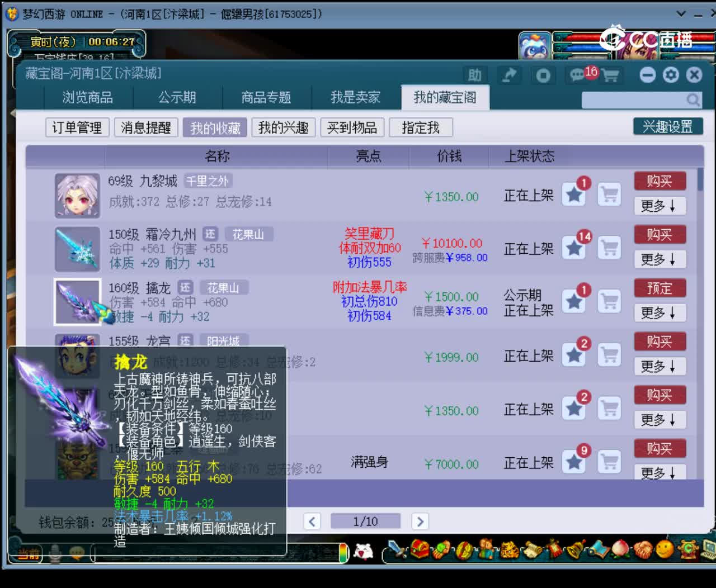Sort by 名称 column header
Image resolution: width=716 pixels, height=588 pixels.
click(x=217, y=156)
